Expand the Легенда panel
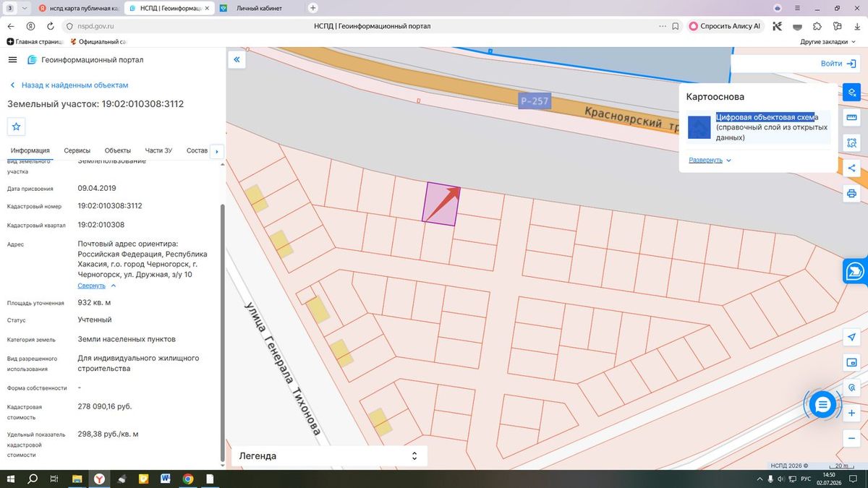 click(328, 456)
